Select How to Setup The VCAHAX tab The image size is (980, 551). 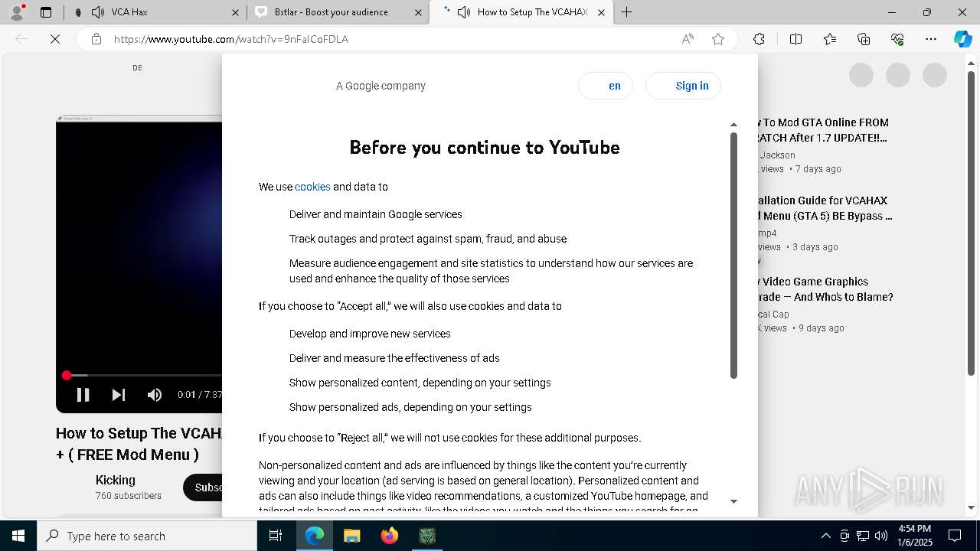tap(521, 12)
